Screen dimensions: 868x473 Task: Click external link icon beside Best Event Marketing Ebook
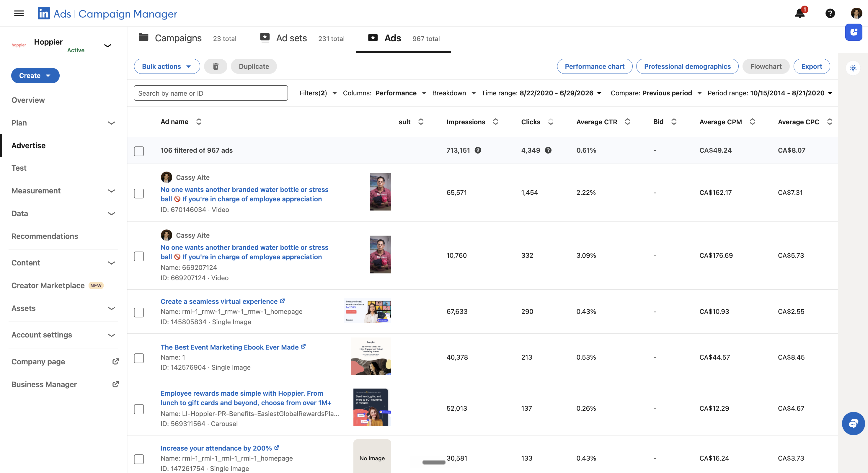coord(303,346)
